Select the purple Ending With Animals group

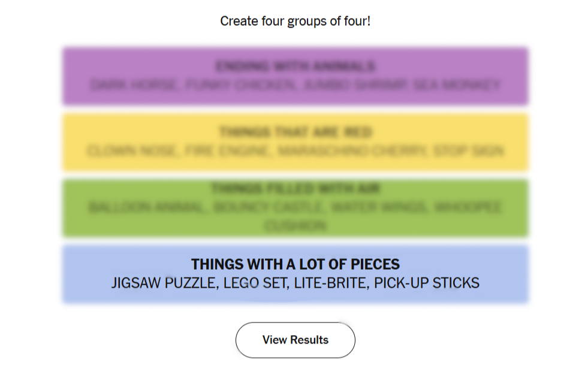point(295,76)
